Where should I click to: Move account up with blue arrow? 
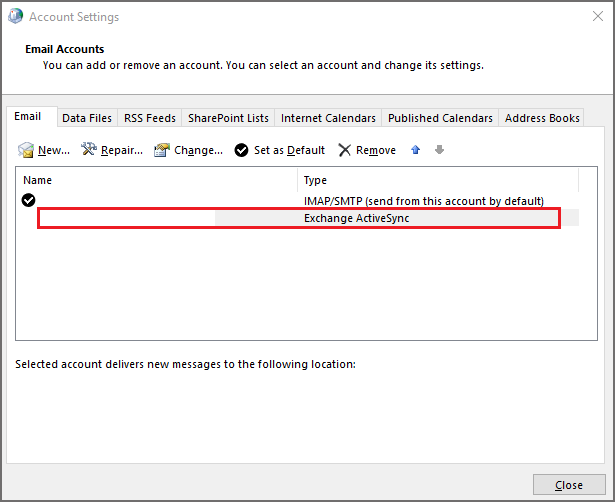[415, 149]
